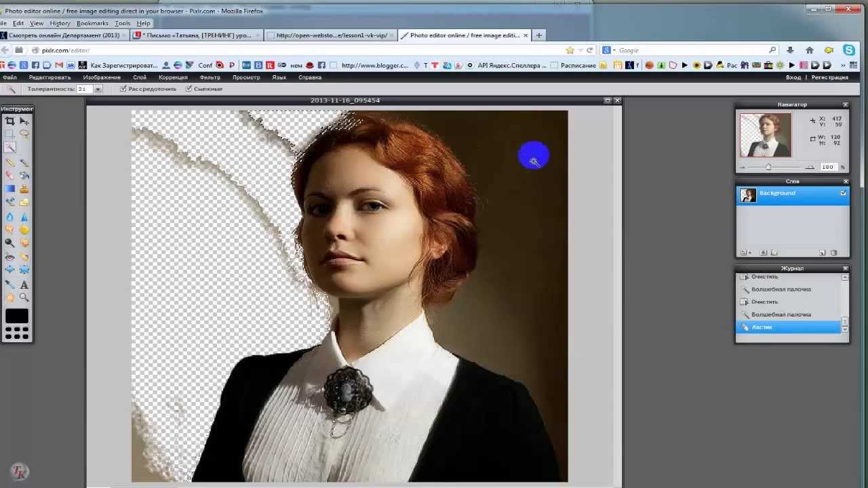Open the Коррекция menu
The image size is (868, 488).
tap(173, 77)
